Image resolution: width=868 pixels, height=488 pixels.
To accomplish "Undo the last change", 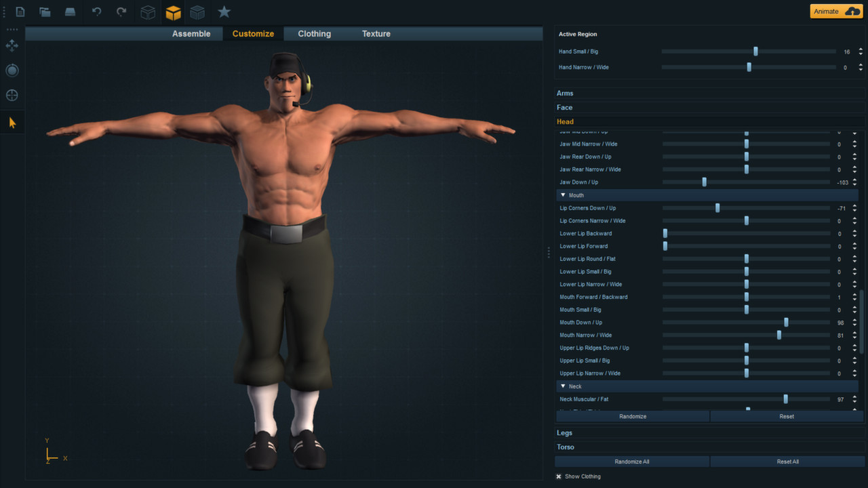I will coord(96,12).
